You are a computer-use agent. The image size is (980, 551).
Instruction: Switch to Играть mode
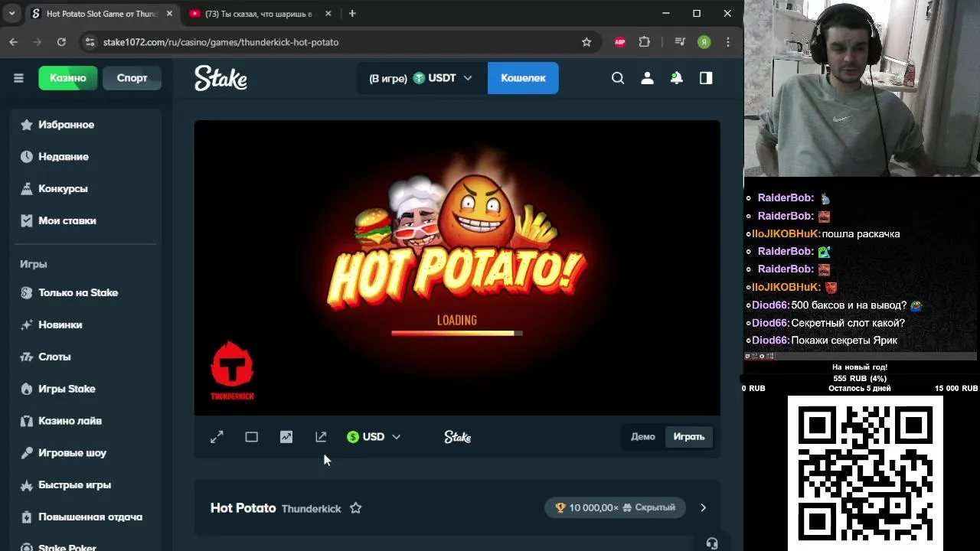click(689, 437)
